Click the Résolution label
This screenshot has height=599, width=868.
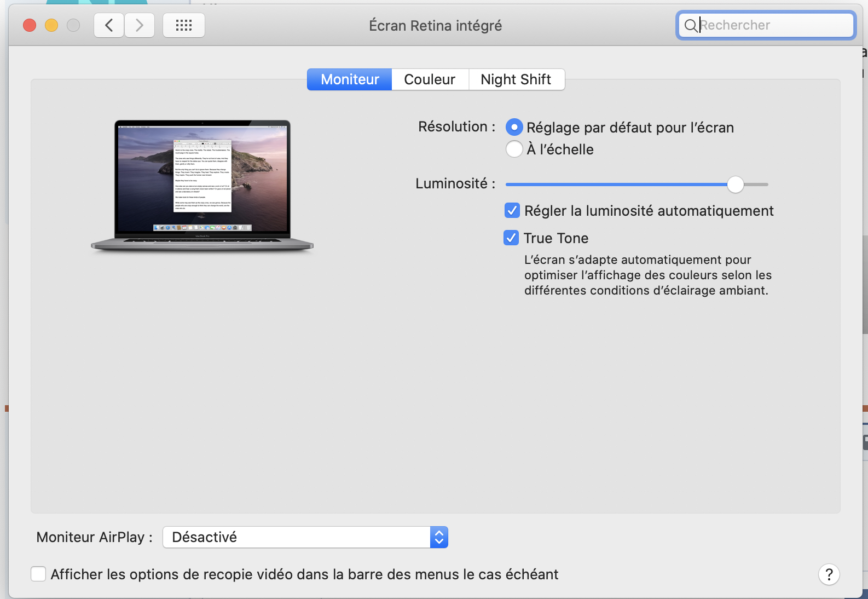point(457,126)
